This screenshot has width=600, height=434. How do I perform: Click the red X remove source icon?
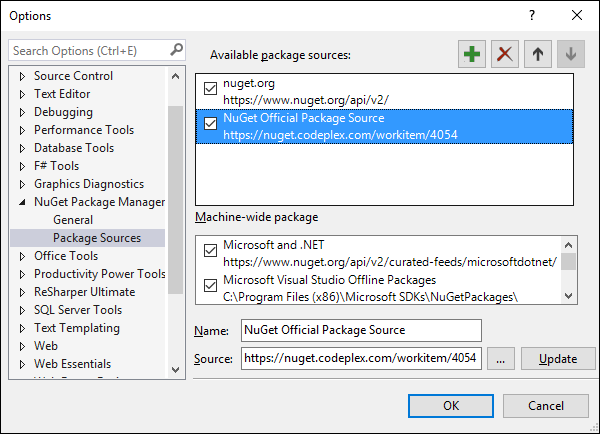(506, 55)
